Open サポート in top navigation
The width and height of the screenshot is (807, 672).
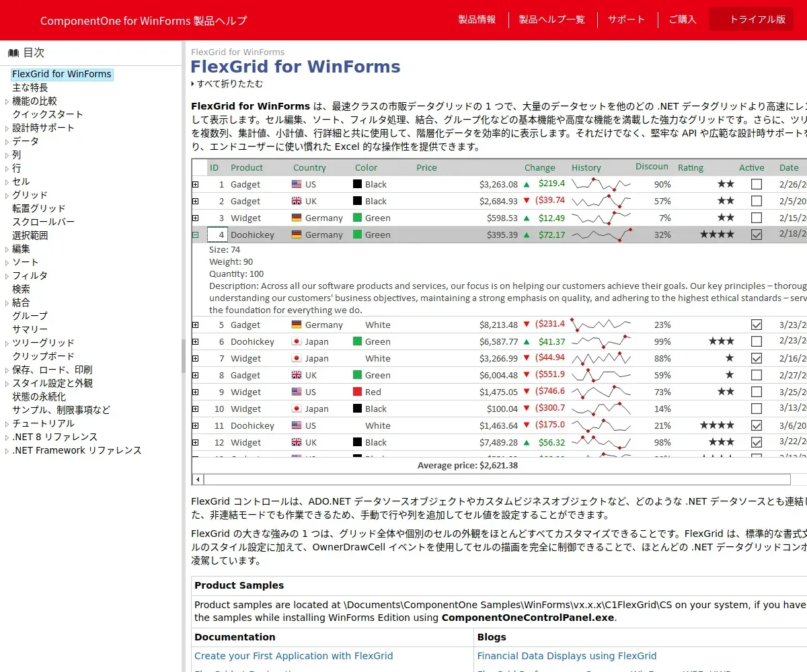[x=626, y=19]
